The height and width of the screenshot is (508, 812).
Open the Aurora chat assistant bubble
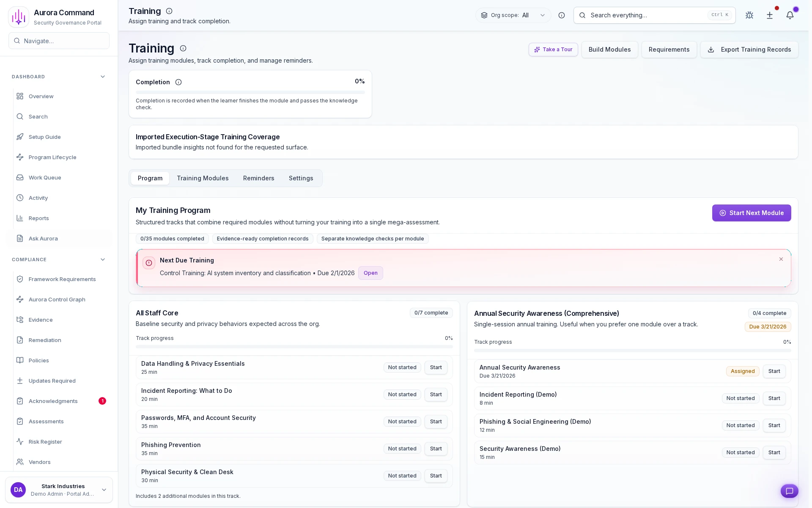click(790, 491)
